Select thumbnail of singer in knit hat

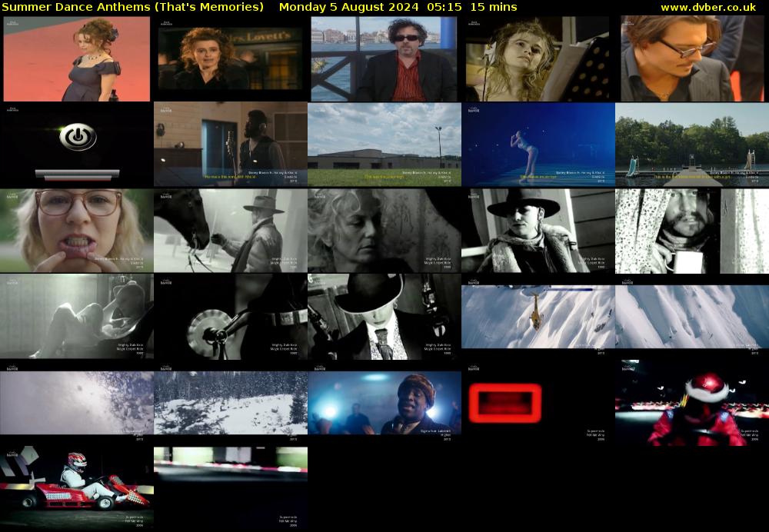[384, 403]
